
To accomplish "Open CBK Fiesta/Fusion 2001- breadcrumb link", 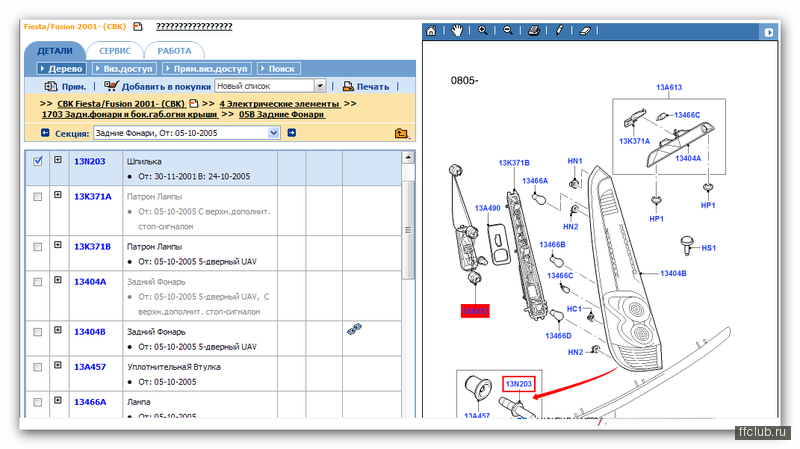I will (121, 104).
